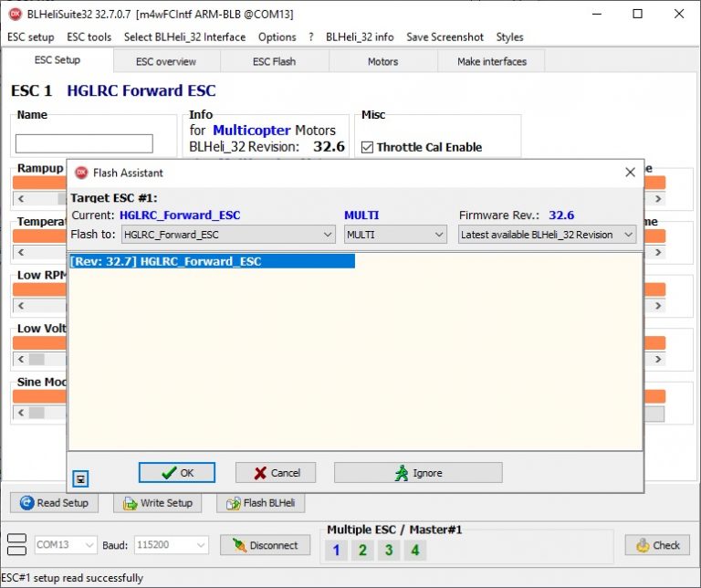The image size is (701, 588).
Task: Maximize the BLHeliSuite32 window
Action: [637, 14]
